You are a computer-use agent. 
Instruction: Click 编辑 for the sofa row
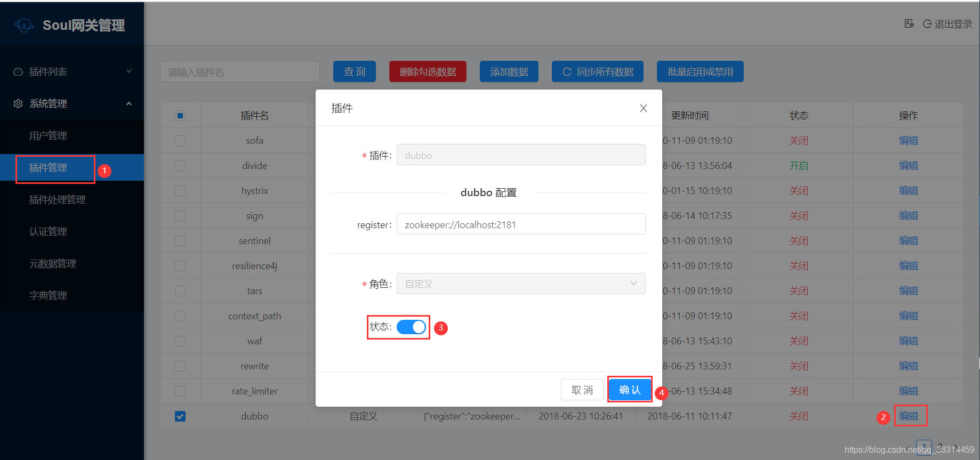(909, 141)
